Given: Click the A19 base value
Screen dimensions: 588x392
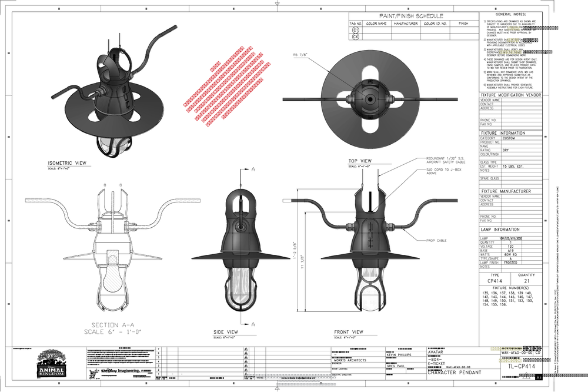Looking at the screenshot, I should [x=510, y=251].
